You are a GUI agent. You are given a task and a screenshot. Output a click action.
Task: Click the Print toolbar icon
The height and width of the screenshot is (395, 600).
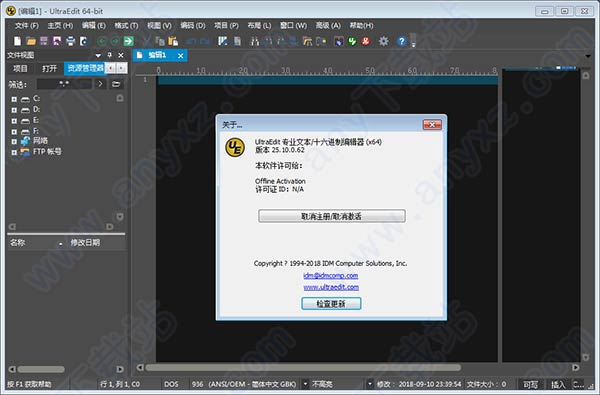pos(70,41)
